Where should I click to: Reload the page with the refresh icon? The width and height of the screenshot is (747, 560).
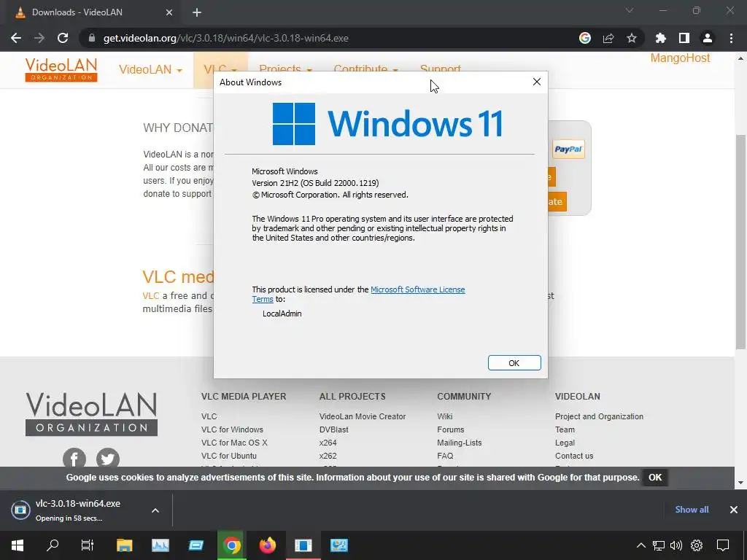pos(63,38)
